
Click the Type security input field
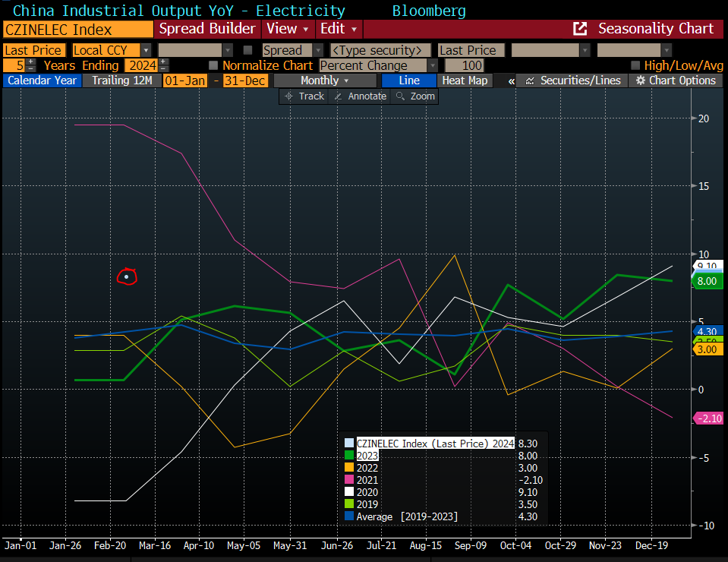[x=380, y=49]
